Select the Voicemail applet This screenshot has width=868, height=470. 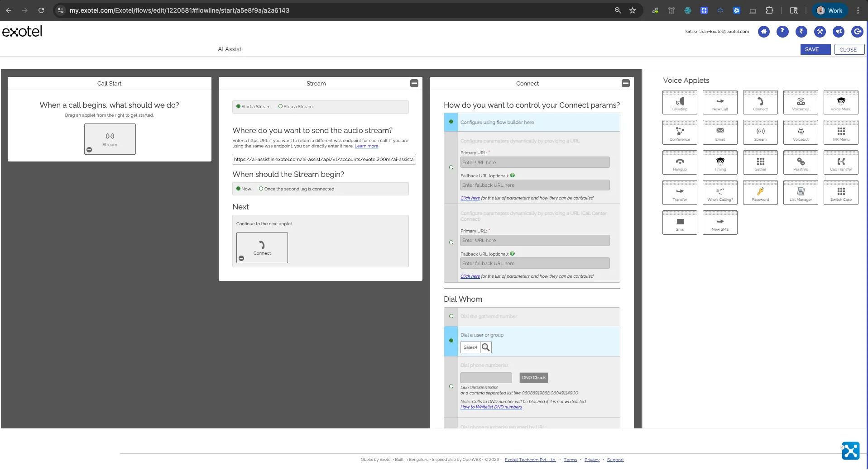click(x=801, y=102)
